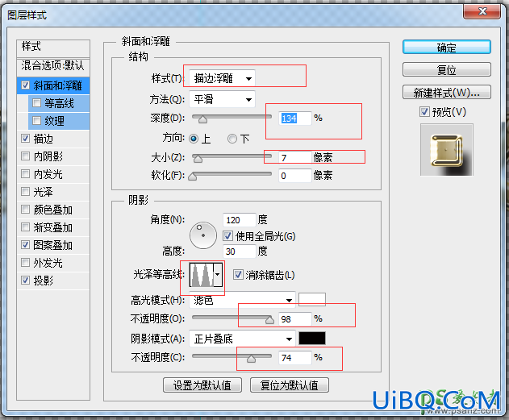
Task: Click the 新建样式(W)... button
Action: tap(447, 93)
